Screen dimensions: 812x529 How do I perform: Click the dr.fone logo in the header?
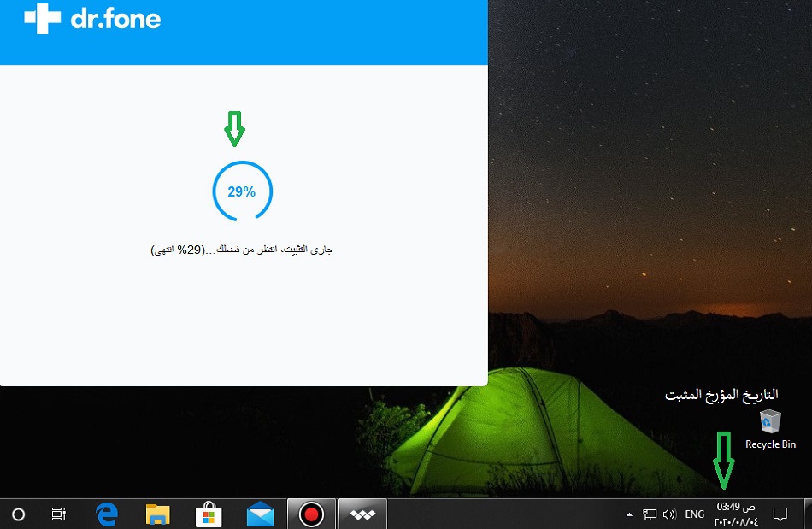pos(92,19)
